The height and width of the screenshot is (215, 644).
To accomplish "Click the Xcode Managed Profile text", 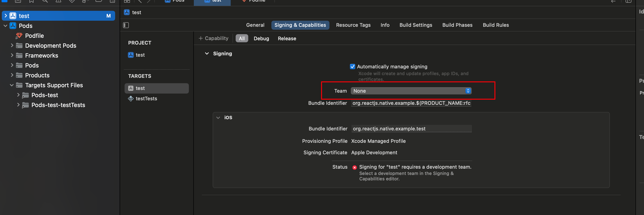I will 378,141.
